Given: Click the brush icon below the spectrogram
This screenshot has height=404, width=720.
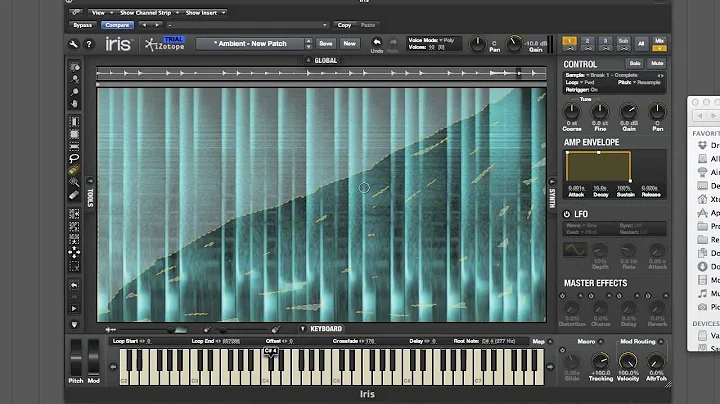Looking at the screenshot, I should (276, 329).
